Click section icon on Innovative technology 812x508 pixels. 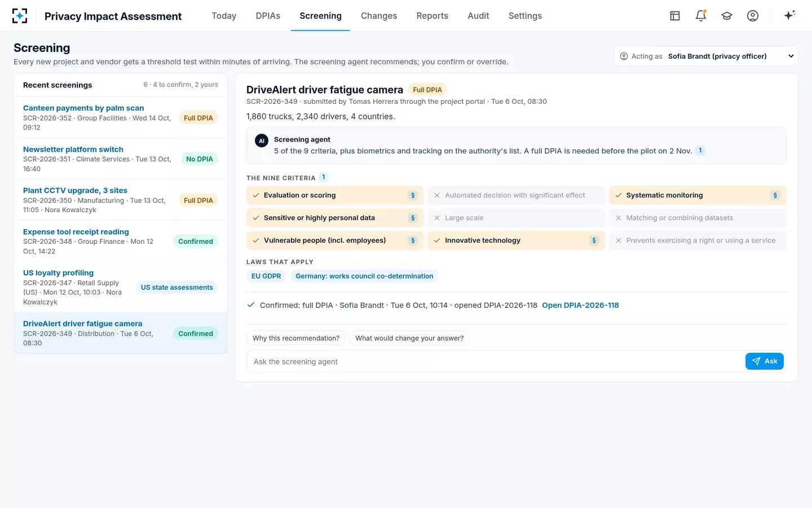tap(594, 240)
